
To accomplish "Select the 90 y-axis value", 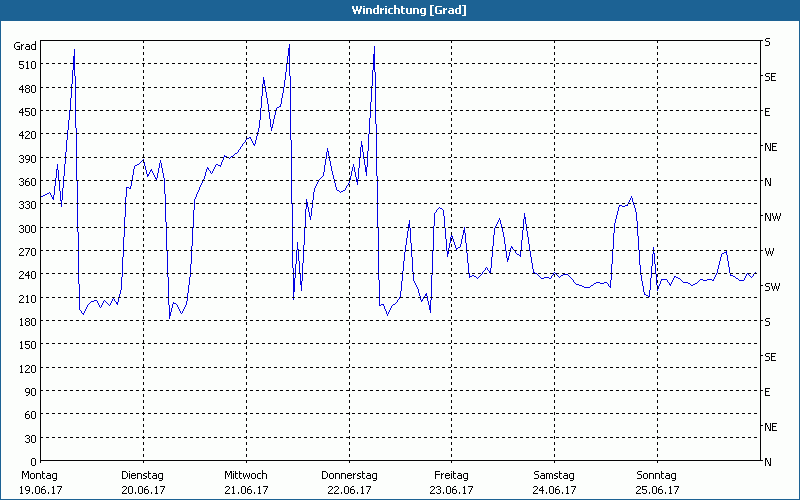I will point(31,392).
